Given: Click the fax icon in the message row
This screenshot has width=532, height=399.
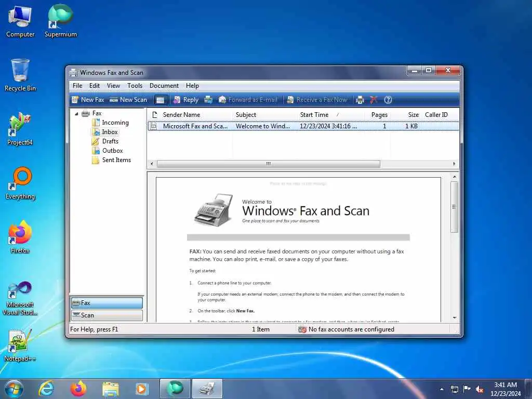Looking at the screenshot, I should (153, 126).
